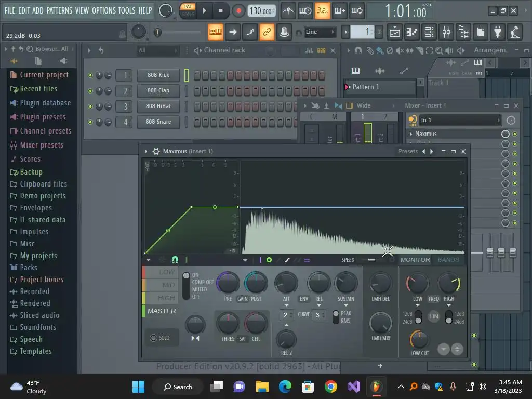Image resolution: width=532 pixels, height=399 pixels.
Task: Open Windows Start menu
Action: (138, 387)
